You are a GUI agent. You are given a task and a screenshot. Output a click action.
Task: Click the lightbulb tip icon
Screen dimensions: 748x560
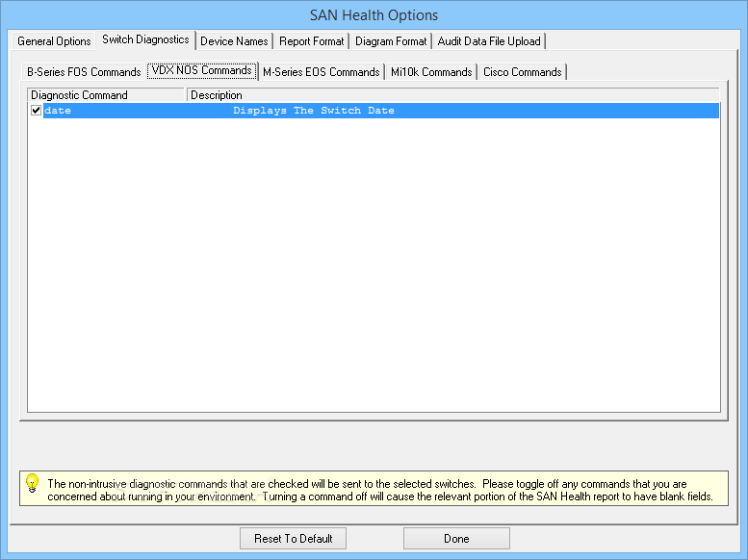coord(32,483)
